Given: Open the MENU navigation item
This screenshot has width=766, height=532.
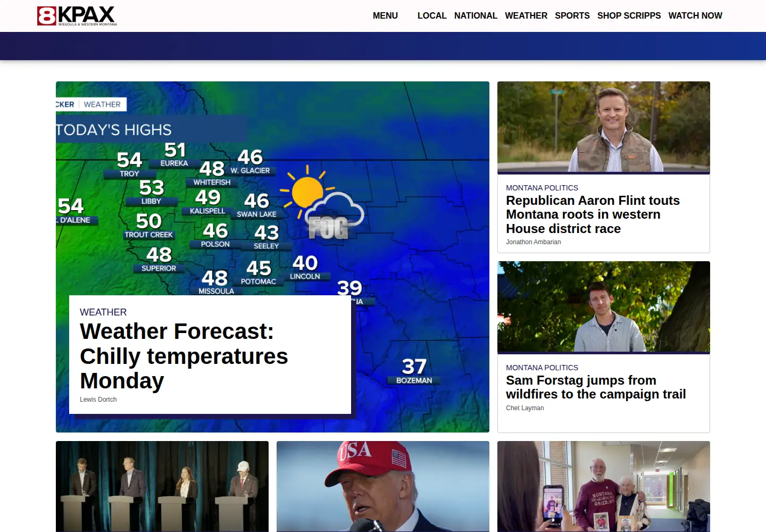Looking at the screenshot, I should [385, 16].
